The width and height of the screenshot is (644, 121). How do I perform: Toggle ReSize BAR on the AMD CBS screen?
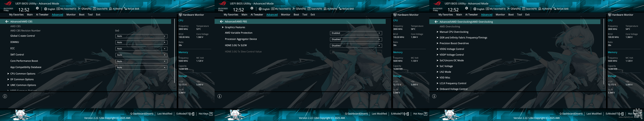[x=132, y=9]
